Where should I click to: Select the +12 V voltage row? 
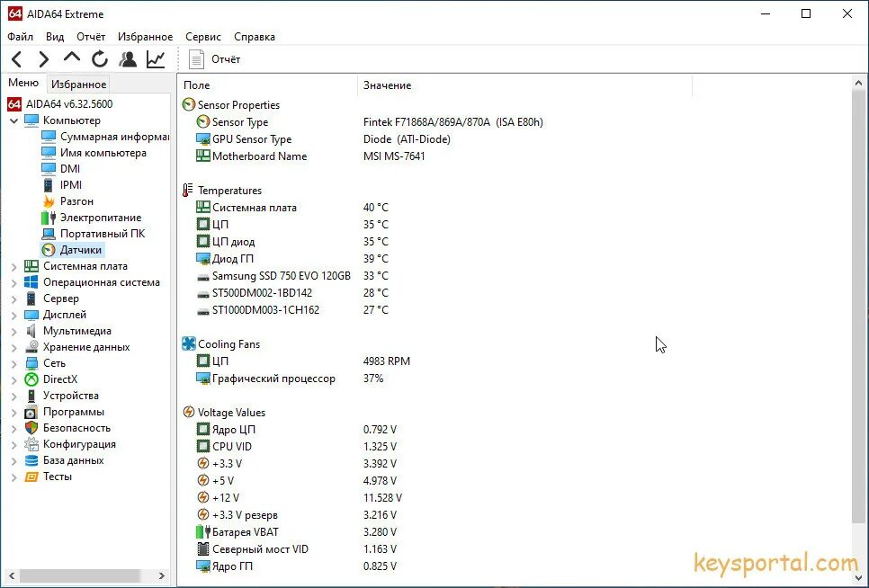point(300,498)
